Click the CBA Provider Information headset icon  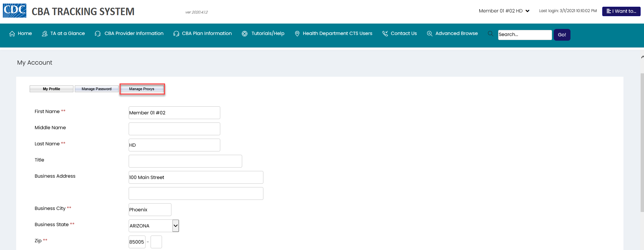(x=98, y=34)
